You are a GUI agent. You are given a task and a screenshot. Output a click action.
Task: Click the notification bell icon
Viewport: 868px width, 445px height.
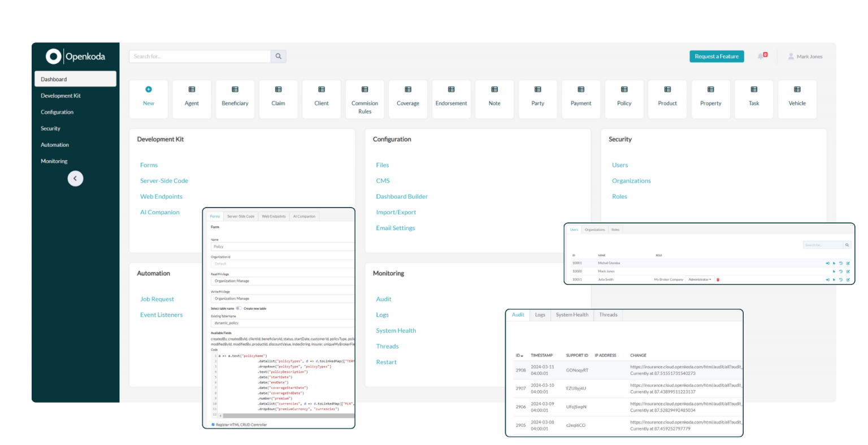761,57
